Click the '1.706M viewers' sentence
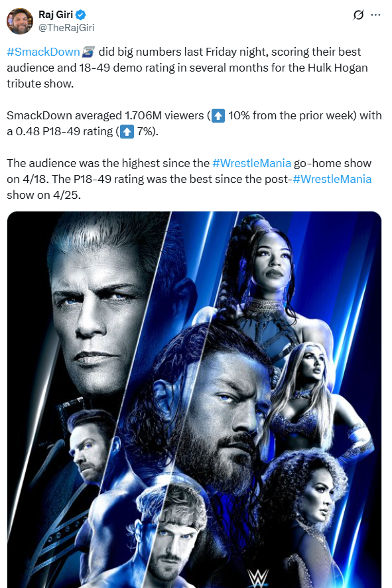This screenshot has width=392, height=588. click(194, 123)
